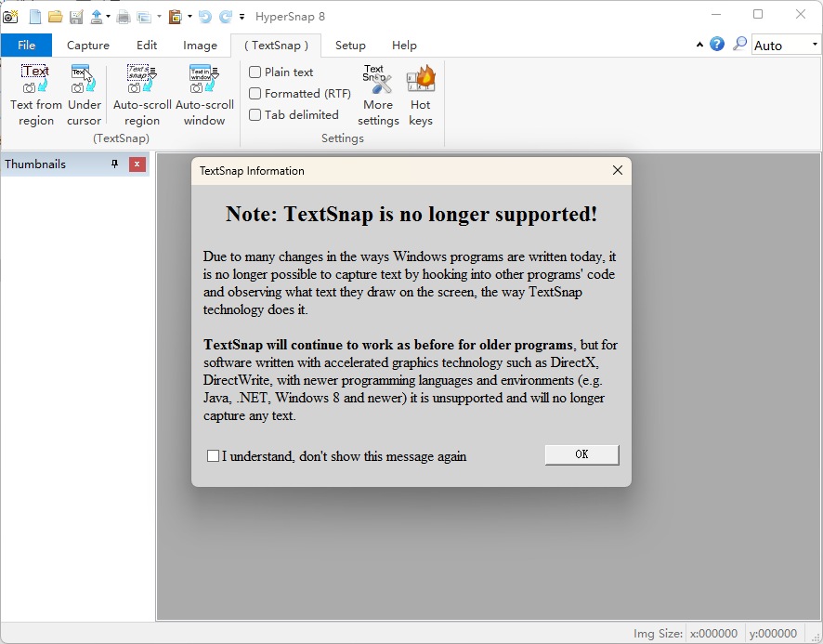This screenshot has height=644, width=823.
Task: Start Auto-scroll window text capture
Action: [x=204, y=96]
